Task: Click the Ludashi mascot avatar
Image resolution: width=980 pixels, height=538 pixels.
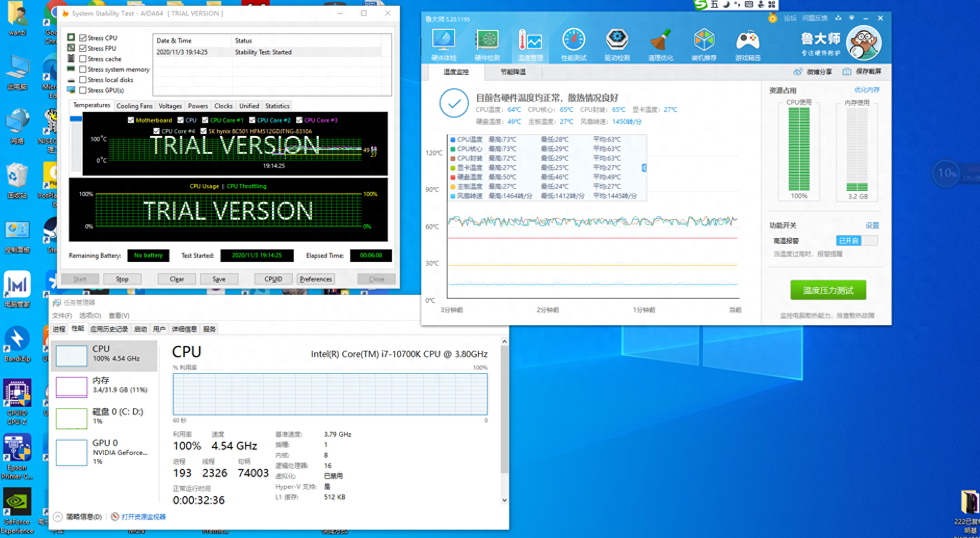Action: coord(863,43)
